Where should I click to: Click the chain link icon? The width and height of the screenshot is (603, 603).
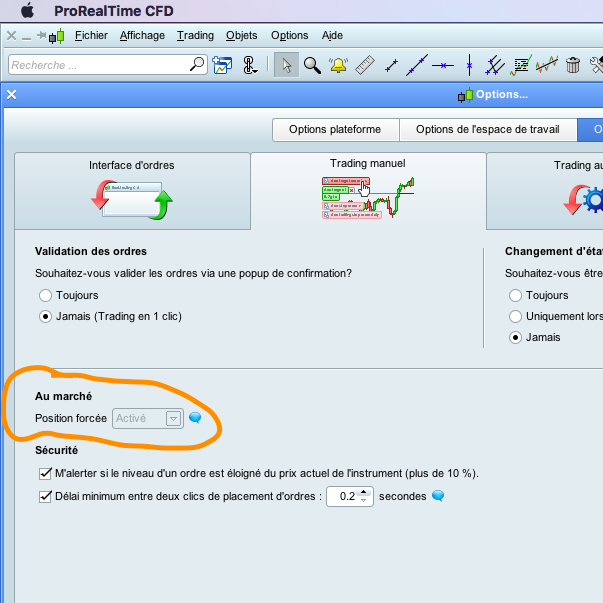249,65
